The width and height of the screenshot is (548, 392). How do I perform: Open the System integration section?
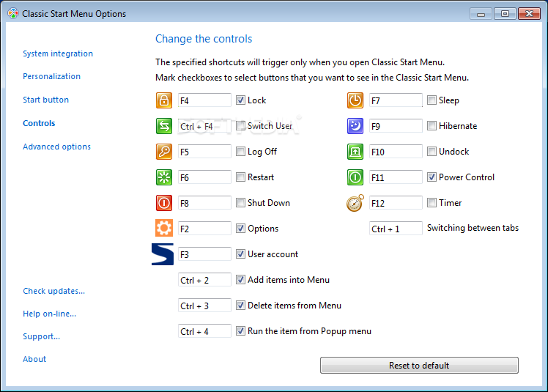click(58, 53)
